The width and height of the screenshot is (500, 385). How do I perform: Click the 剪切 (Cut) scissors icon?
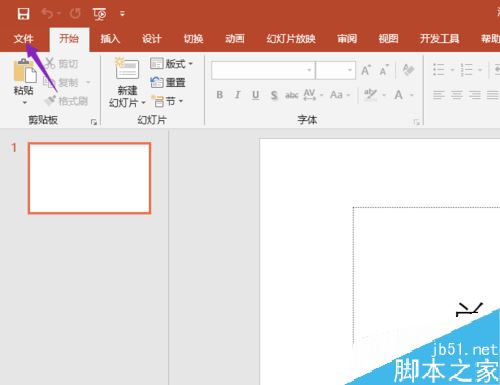pyautogui.click(x=50, y=63)
